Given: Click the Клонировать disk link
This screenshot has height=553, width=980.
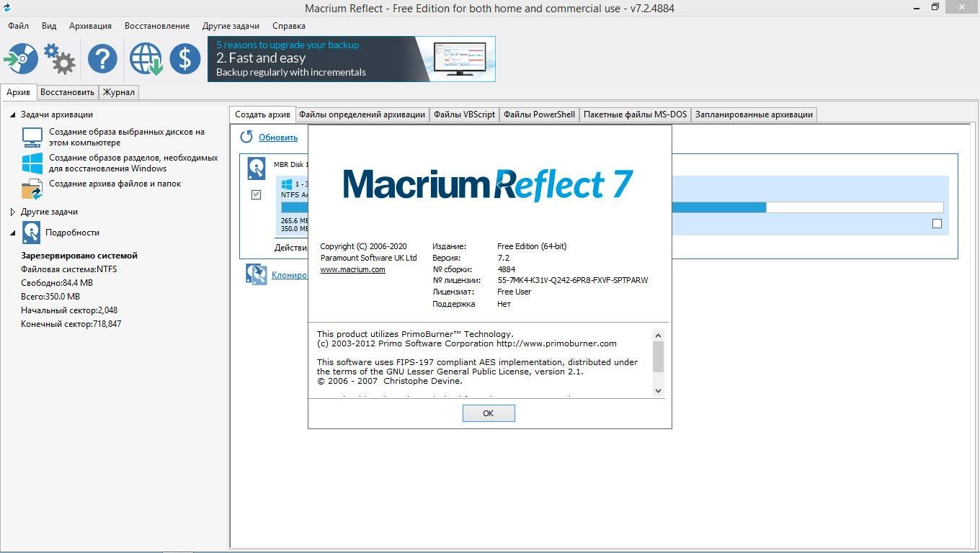Looking at the screenshot, I should [x=289, y=274].
